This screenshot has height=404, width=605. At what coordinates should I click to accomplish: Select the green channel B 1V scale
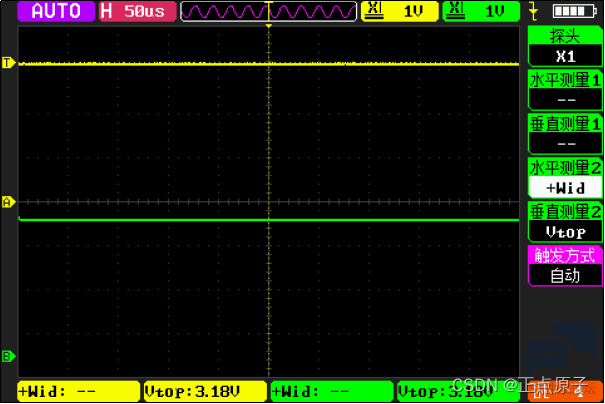(481, 11)
